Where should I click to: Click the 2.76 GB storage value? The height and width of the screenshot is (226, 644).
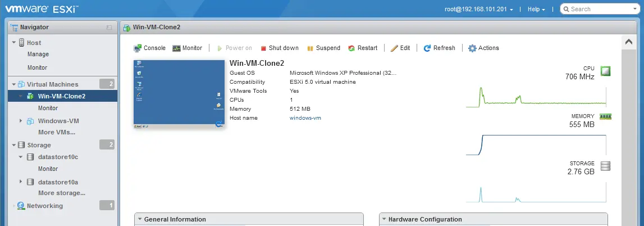581,172
